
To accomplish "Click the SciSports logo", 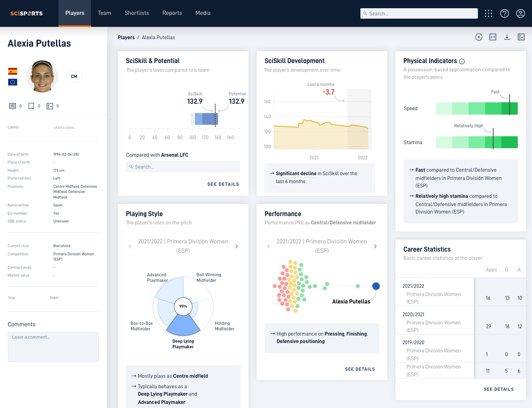I will click(26, 13).
